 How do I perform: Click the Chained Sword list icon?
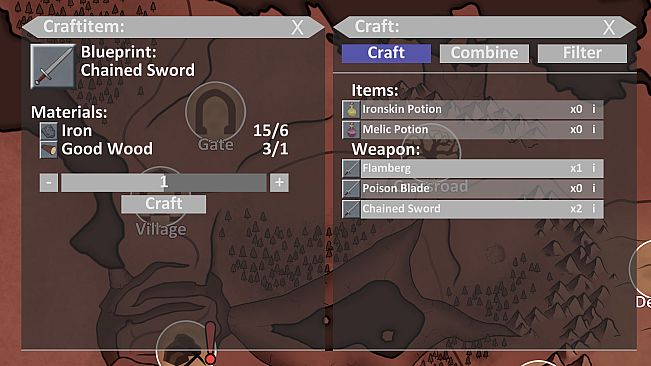click(x=351, y=209)
